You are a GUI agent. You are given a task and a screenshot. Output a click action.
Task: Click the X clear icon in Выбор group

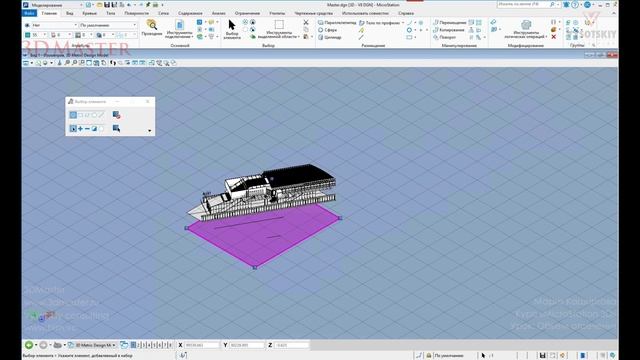pos(306,22)
